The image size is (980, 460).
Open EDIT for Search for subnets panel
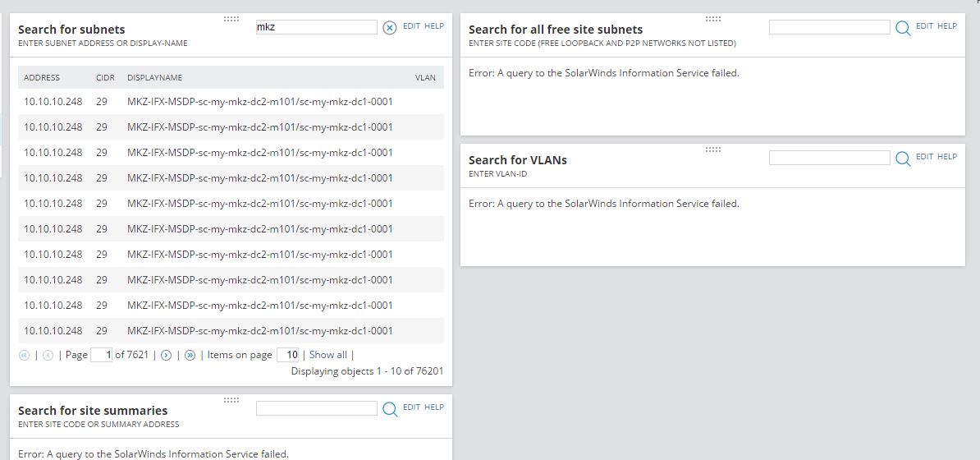click(x=411, y=26)
